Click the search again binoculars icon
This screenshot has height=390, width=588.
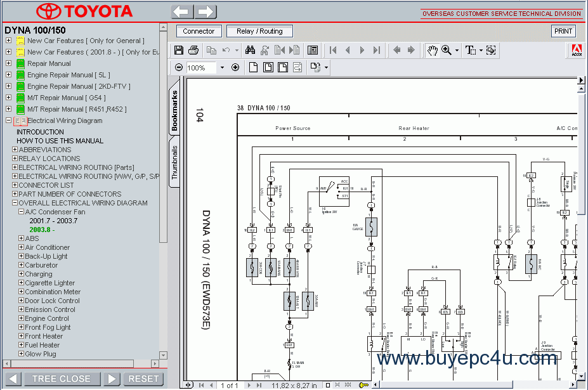pos(265,50)
